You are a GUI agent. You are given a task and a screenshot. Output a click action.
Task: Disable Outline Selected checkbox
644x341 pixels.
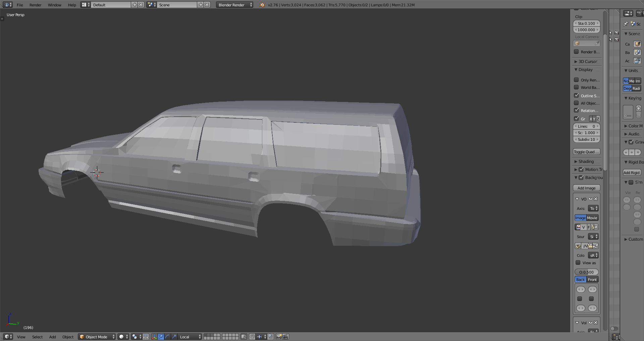[576, 96]
